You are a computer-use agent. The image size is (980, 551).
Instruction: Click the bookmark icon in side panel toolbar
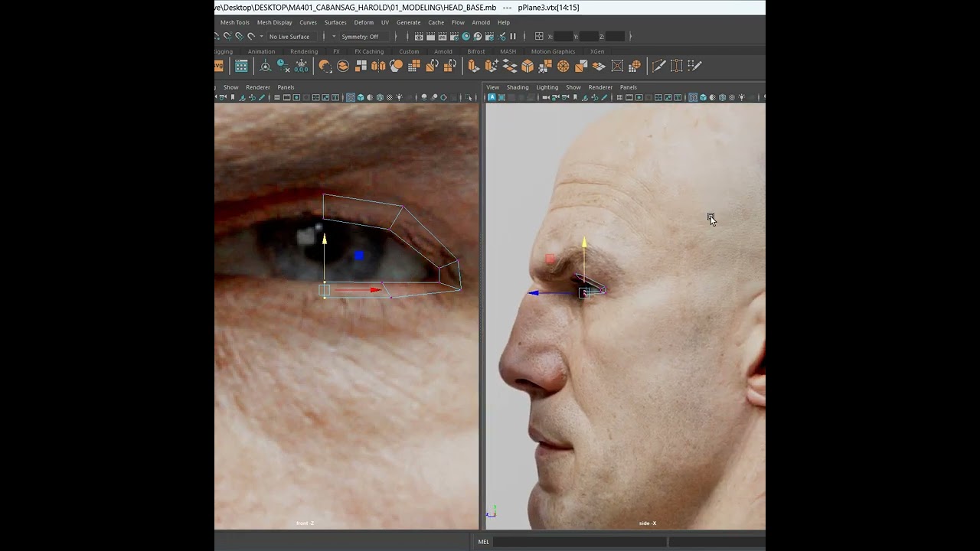(575, 98)
